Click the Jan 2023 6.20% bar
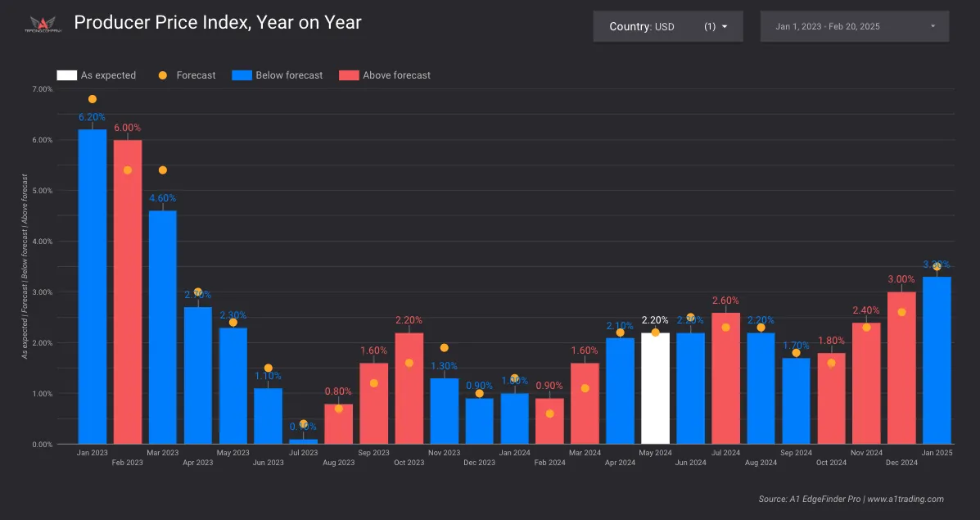The height and width of the screenshot is (520, 980). (93, 287)
